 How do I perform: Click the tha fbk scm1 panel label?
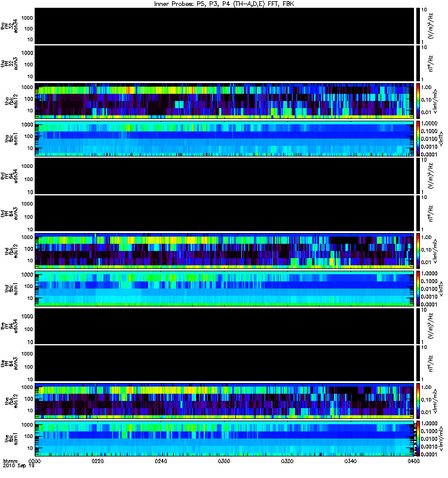coord(11,139)
